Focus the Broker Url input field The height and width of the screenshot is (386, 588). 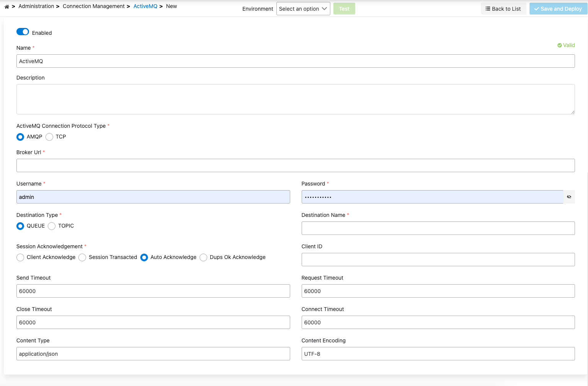click(295, 166)
